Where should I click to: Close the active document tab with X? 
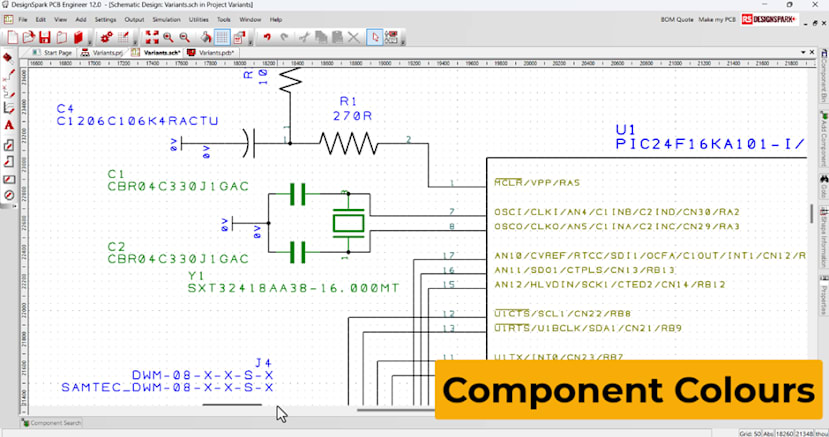tap(812, 52)
